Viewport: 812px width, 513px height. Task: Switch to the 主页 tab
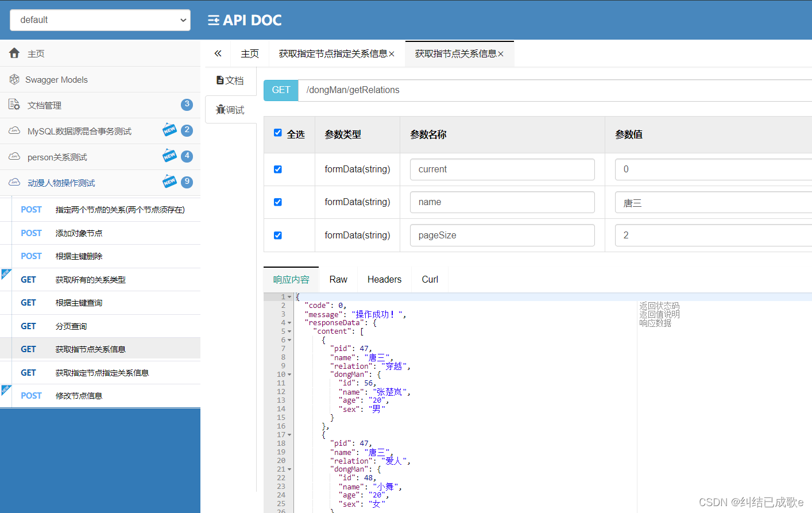click(x=250, y=53)
